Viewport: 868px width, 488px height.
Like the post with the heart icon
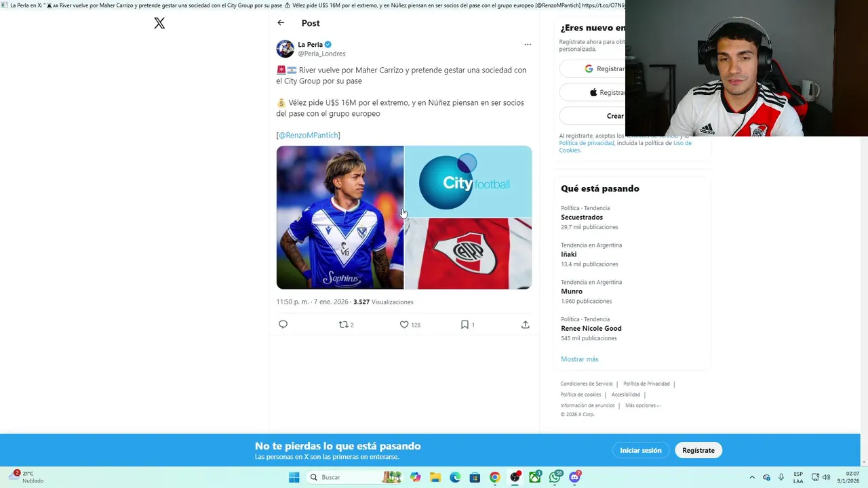click(x=404, y=325)
